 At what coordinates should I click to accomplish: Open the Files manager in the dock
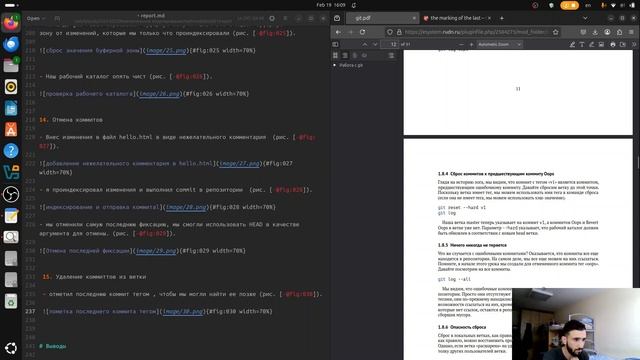tap(11, 65)
